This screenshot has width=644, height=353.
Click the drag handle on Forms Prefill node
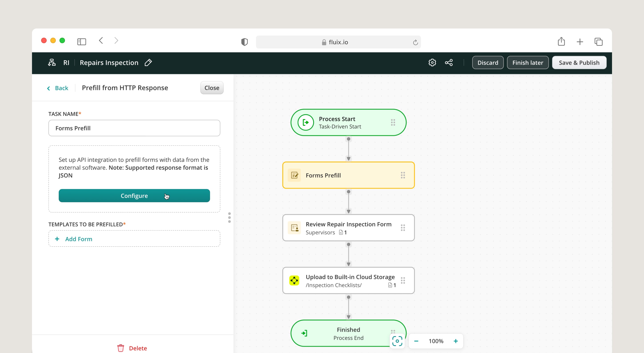click(403, 175)
